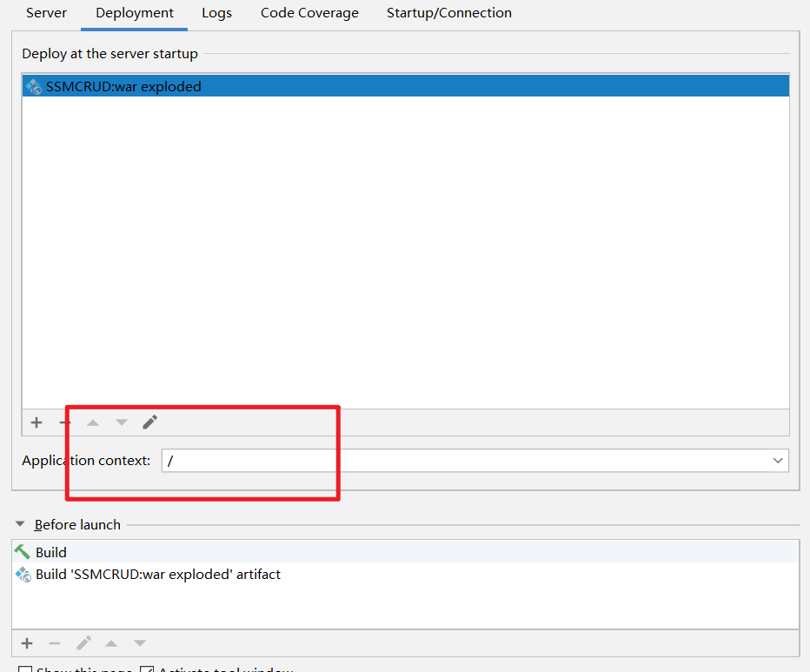Screen dimensions: 810x672
Task: Open the Application context dropdown
Action: [x=778, y=461]
